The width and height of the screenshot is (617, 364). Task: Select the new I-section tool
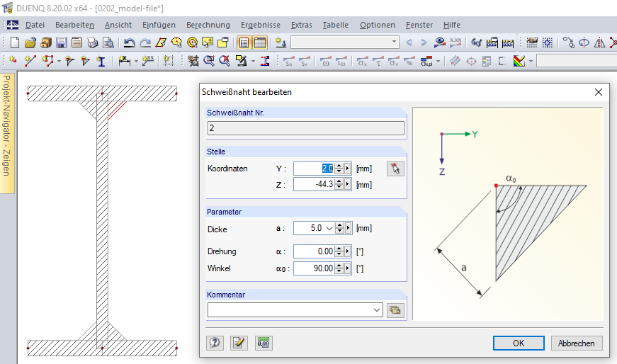click(x=101, y=61)
